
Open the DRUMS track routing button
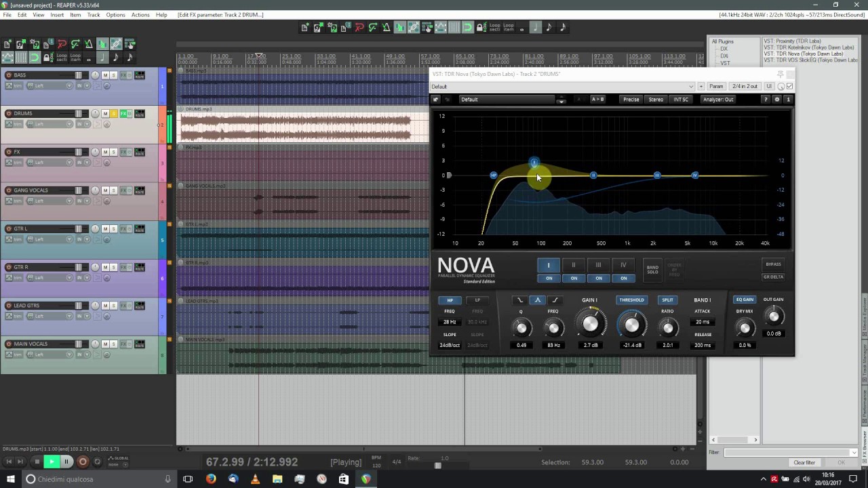click(140, 113)
